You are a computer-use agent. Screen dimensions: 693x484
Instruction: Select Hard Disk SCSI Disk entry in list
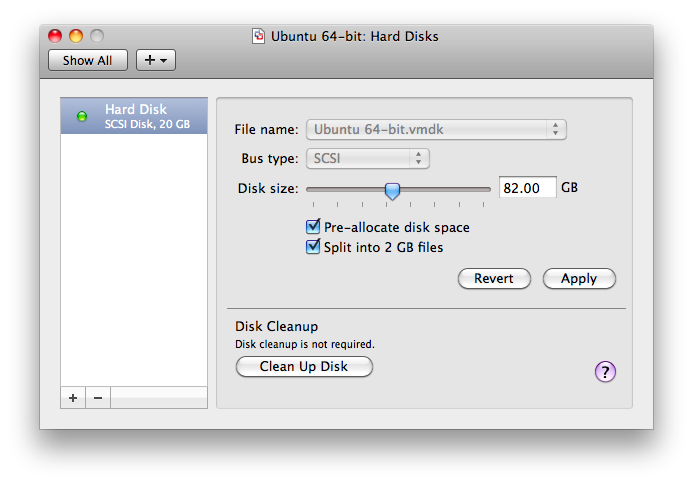coord(134,116)
